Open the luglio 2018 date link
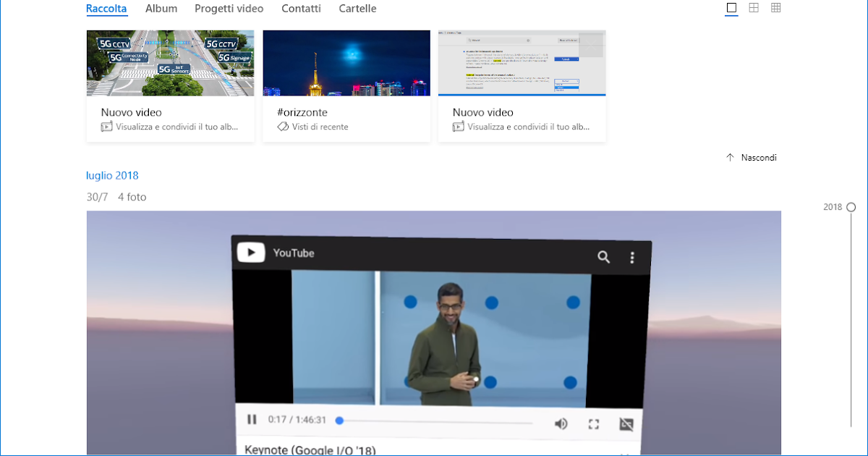Screen dimensions: 868x456 112,175
